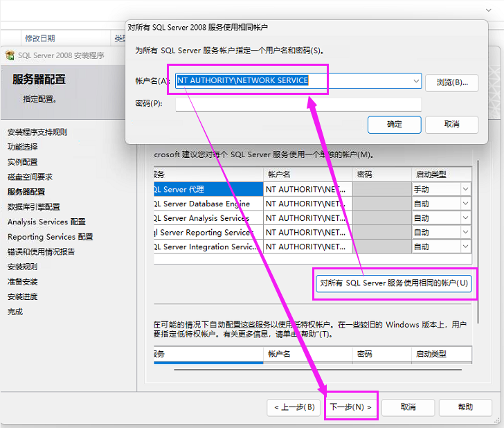The image size is (504, 428).
Task: Click the 帐户名 column header in upper table
Action: [x=307, y=175]
